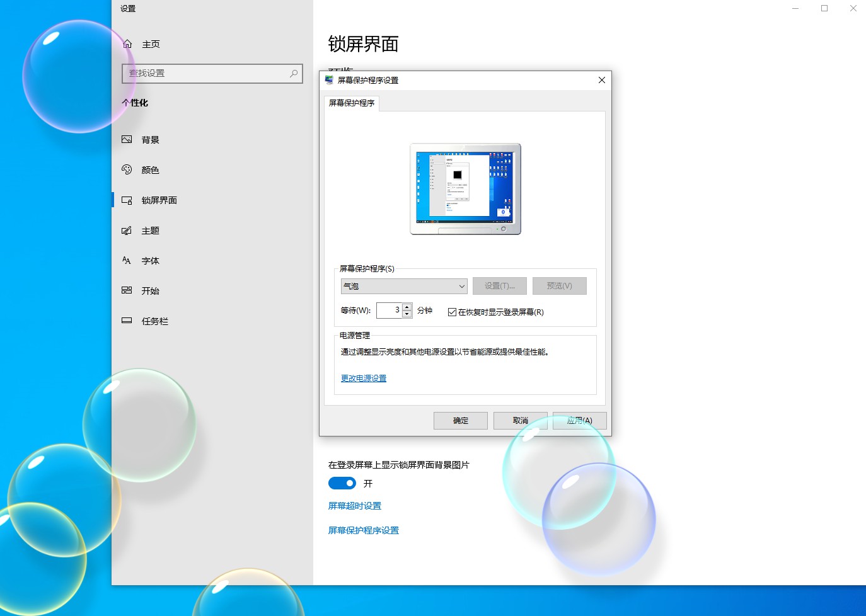Click the Lock screen icon in sidebar

[126, 200]
